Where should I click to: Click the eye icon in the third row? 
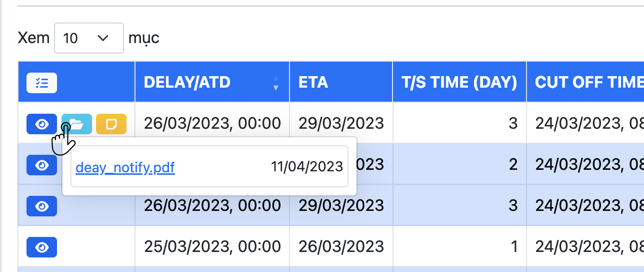click(x=41, y=206)
